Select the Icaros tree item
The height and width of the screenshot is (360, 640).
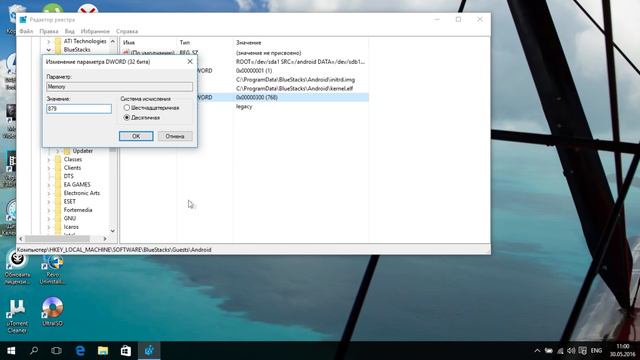click(71, 227)
